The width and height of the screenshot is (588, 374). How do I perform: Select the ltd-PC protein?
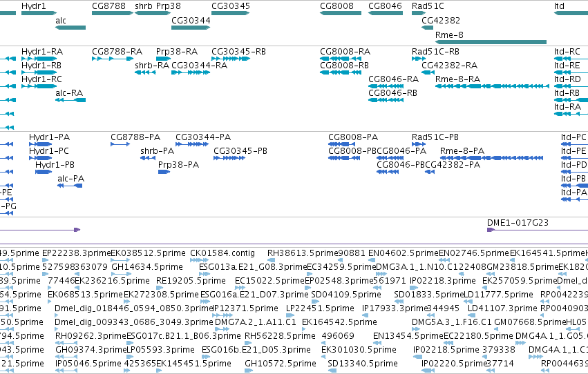tap(574, 144)
